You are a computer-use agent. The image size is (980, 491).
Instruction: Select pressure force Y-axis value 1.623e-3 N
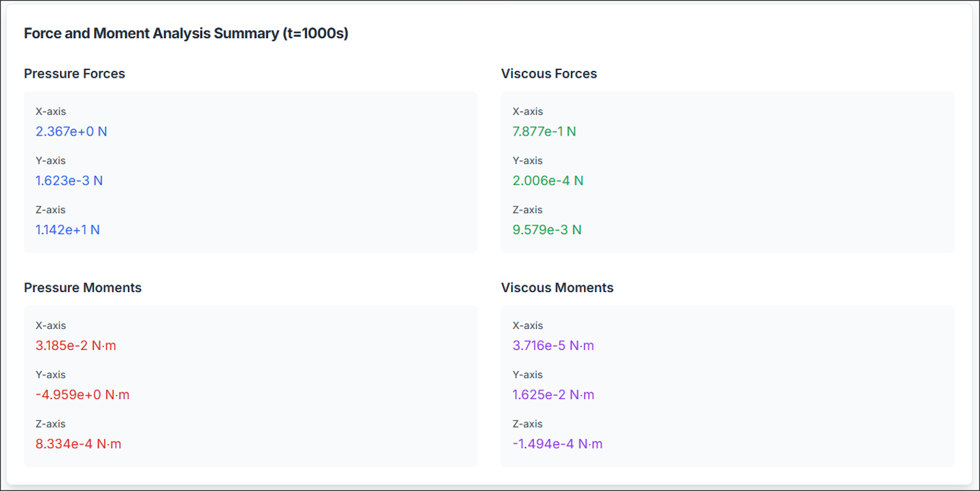pos(69,180)
